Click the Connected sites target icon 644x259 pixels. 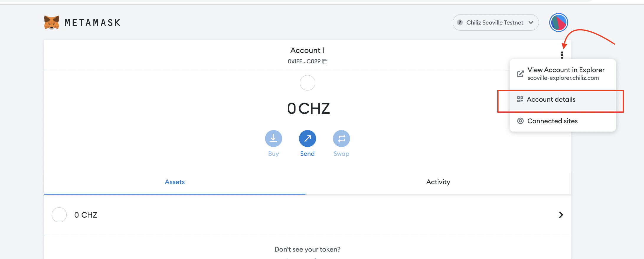(520, 121)
